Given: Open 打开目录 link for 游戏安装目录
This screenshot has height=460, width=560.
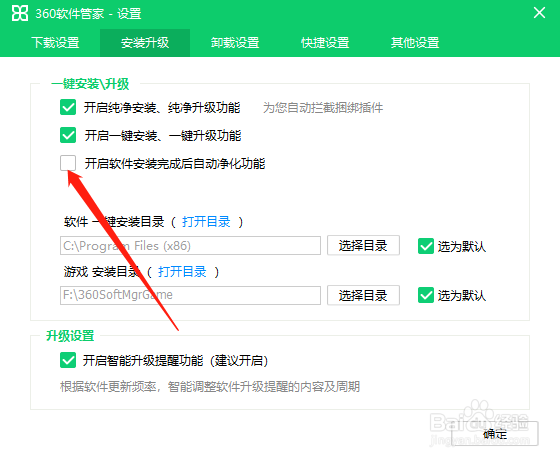Looking at the screenshot, I should 182,272.
